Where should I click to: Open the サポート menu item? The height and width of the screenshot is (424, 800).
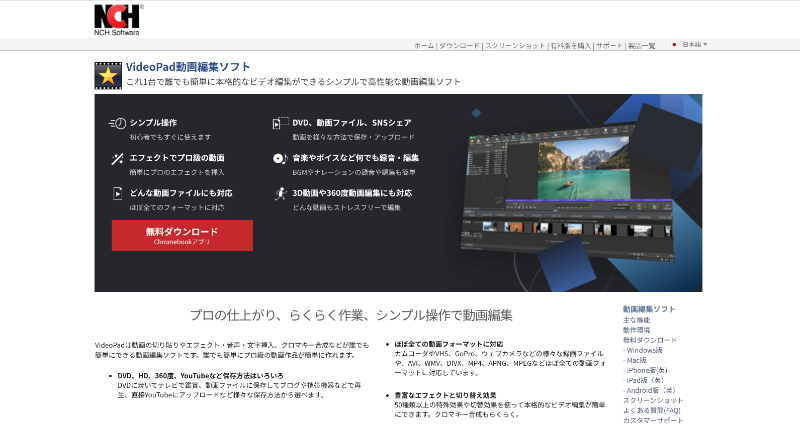[x=609, y=45]
